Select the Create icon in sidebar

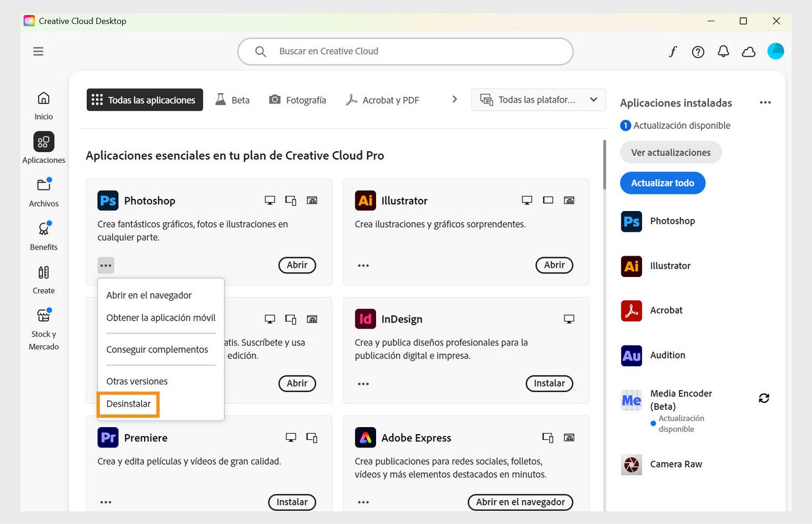click(x=43, y=278)
